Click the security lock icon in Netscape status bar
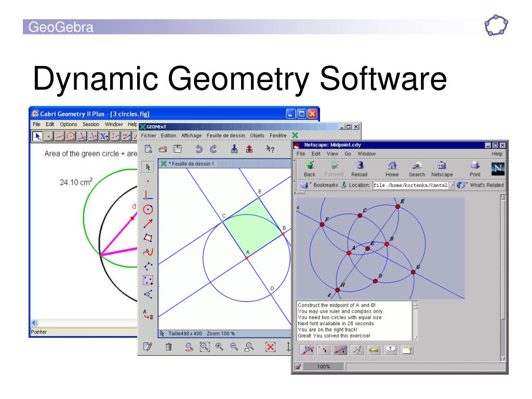The height and width of the screenshot is (399, 532). [298, 367]
